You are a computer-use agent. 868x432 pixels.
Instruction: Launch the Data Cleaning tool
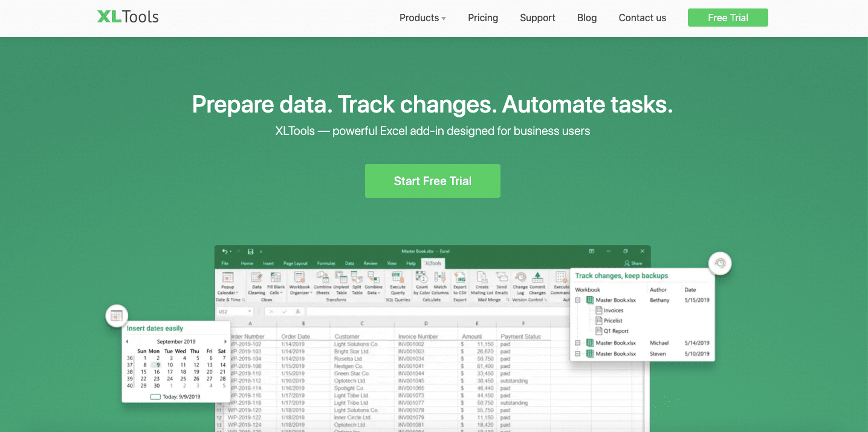256,283
